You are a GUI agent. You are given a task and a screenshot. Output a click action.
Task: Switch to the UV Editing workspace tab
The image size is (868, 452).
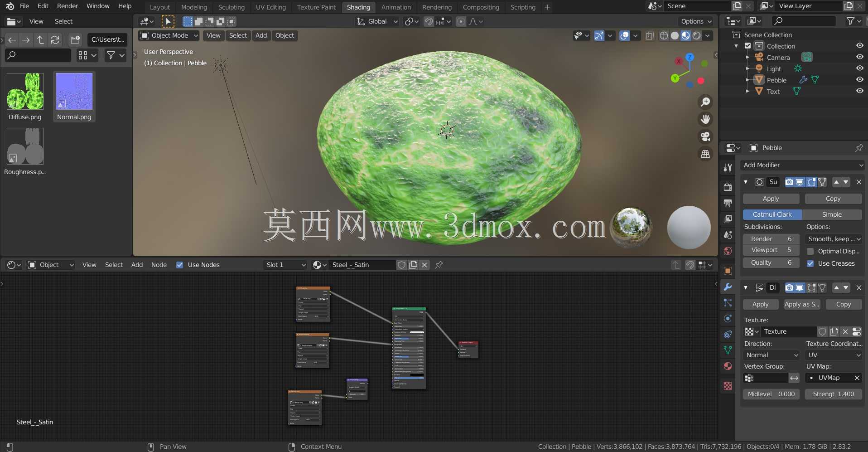click(x=271, y=7)
